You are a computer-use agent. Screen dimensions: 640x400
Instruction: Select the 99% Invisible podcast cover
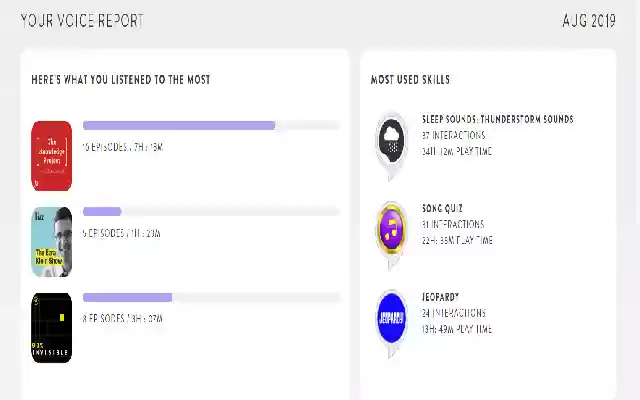tap(52, 327)
